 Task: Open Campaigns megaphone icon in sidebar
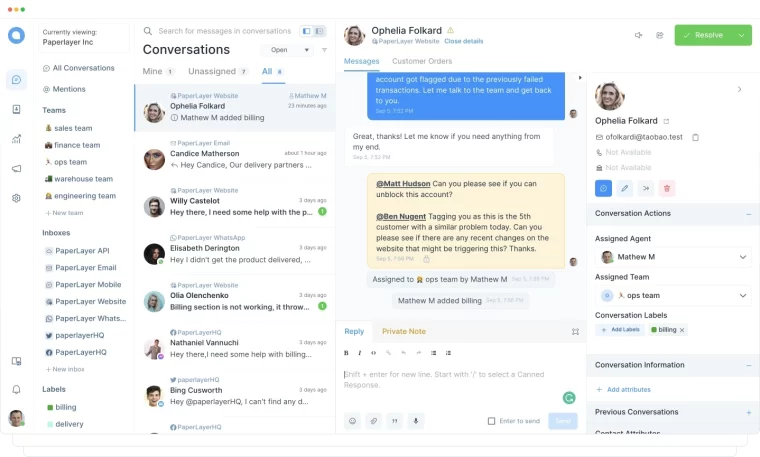coord(16,169)
